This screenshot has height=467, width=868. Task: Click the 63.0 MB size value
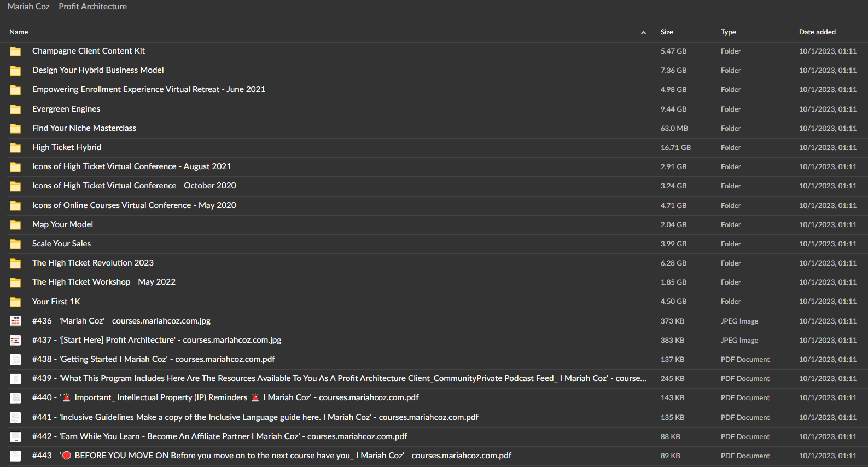674,128
